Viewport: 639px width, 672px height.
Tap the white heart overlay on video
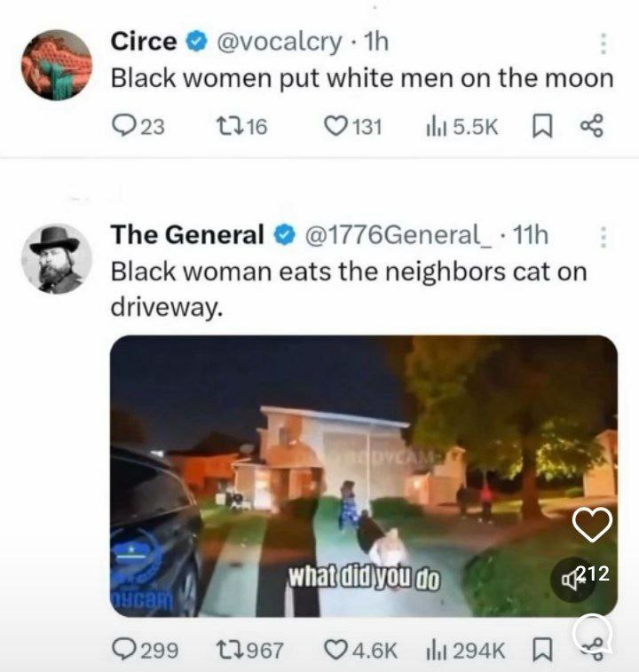click(592, 526)
